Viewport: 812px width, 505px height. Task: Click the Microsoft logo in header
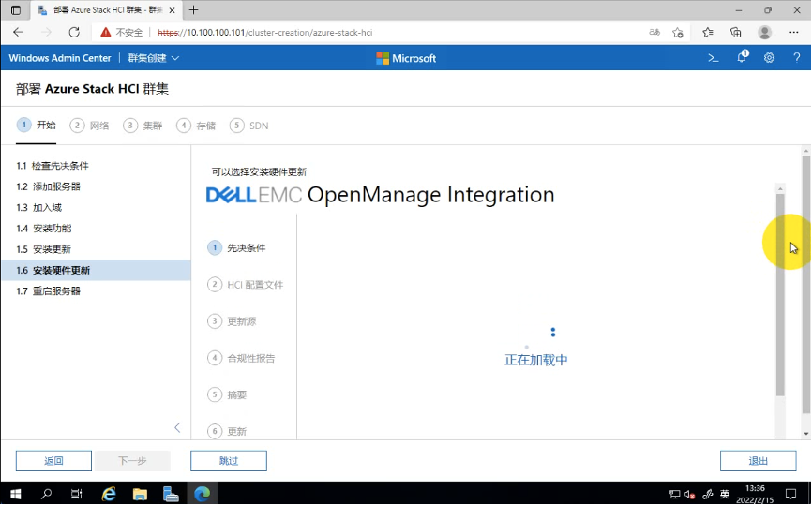406,58
